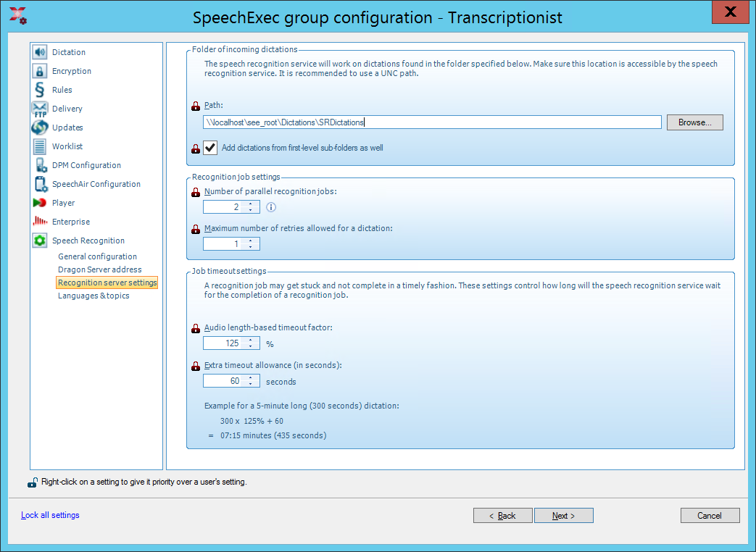Click the Lock all settings link

50,515
